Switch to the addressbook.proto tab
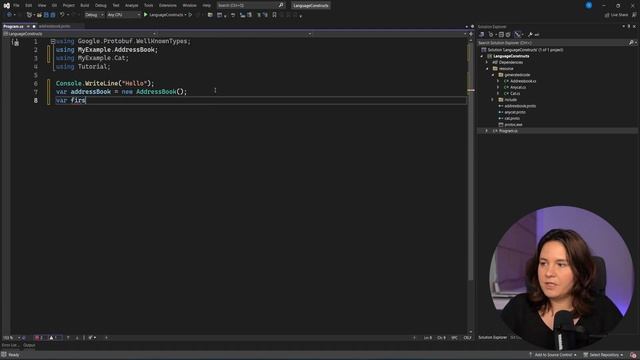Screen dimensions: 640x360 55,26
